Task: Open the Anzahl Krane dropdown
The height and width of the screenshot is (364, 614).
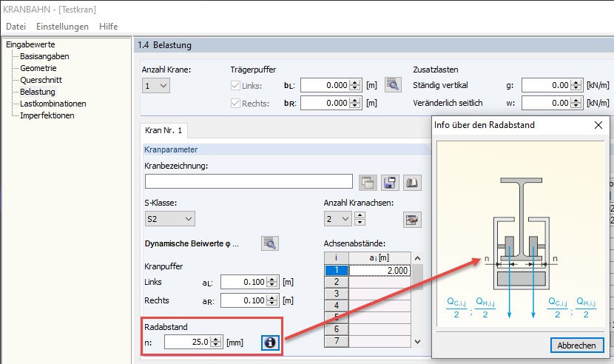Action: click(156, 85)
